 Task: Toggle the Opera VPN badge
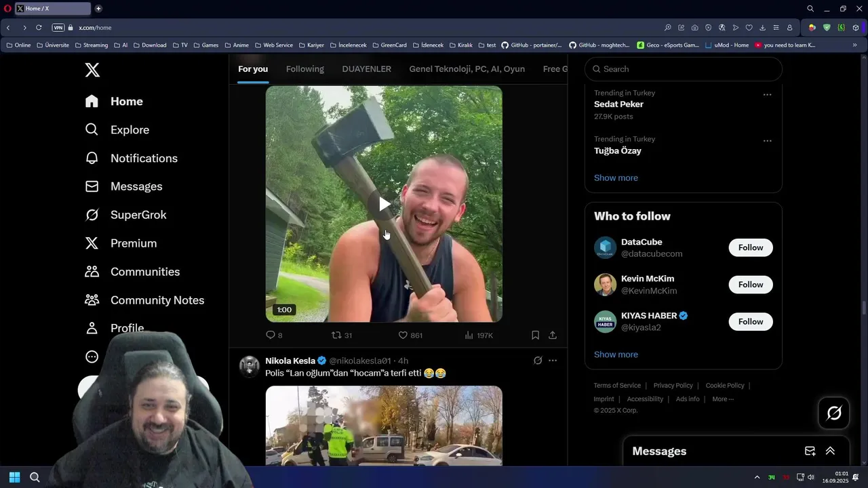click(58, 28)
